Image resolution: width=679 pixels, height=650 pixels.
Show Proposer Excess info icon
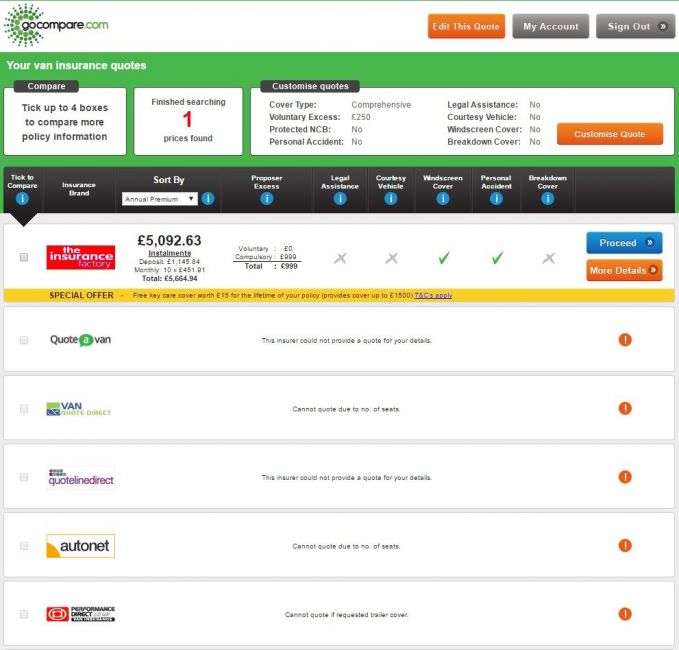click(x=267, y=199)
